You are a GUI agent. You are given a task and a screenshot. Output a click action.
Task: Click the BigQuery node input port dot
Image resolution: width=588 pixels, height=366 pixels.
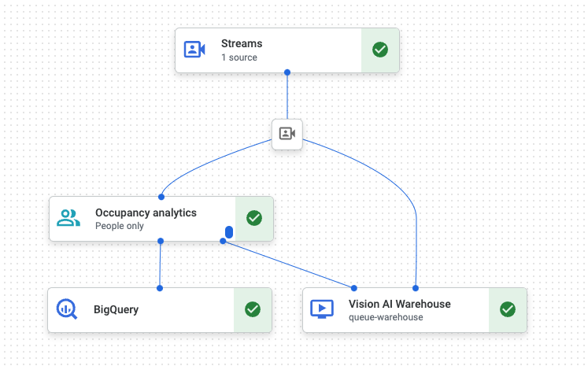160,288
